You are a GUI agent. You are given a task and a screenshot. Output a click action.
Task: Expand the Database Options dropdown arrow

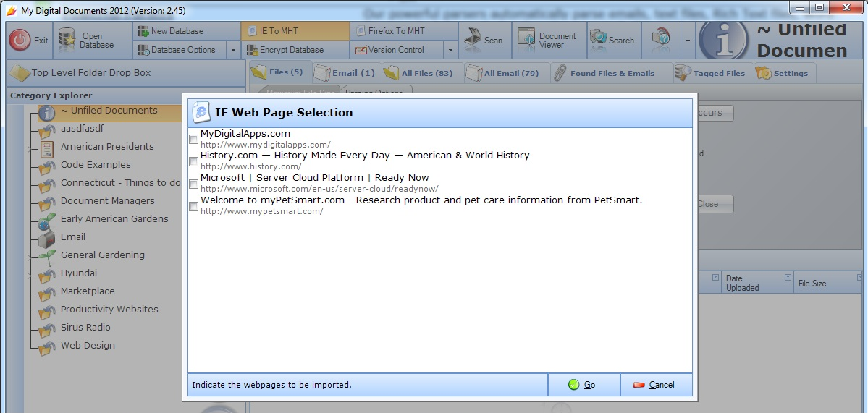click(233, 50)
